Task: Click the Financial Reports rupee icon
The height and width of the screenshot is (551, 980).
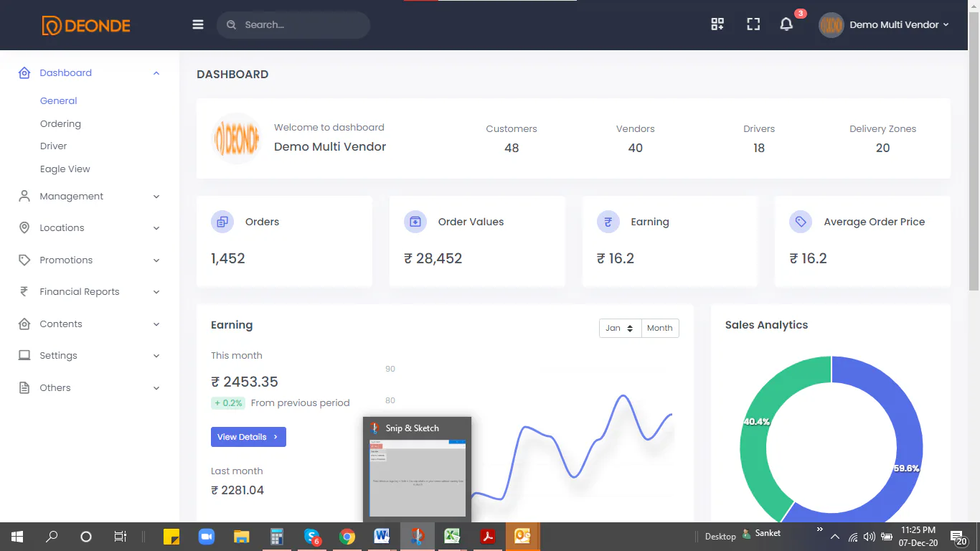Action: tap(24, 291)
